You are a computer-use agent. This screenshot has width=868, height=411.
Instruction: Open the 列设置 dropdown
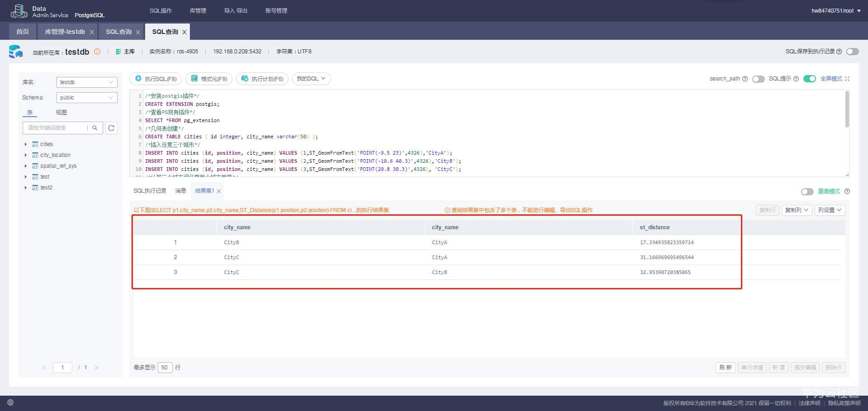click(830, 210)
